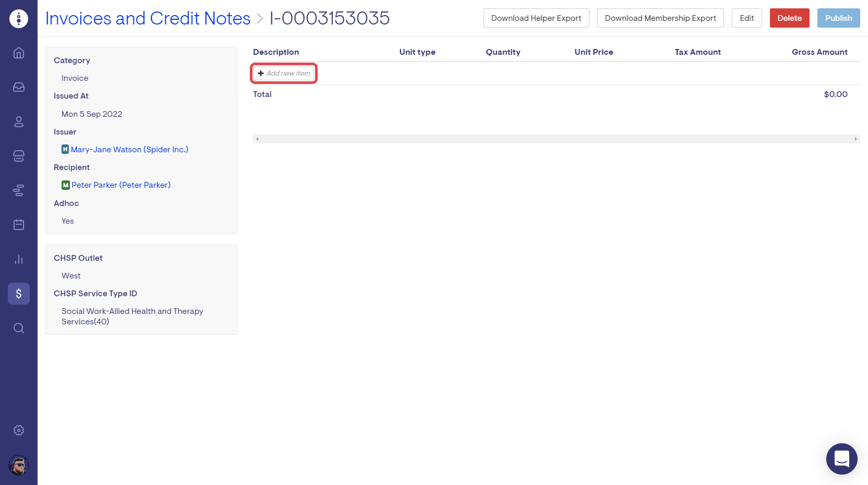The image size is (868, 485).
Task: Click the app logo at top left
Action: click(19, 19)
